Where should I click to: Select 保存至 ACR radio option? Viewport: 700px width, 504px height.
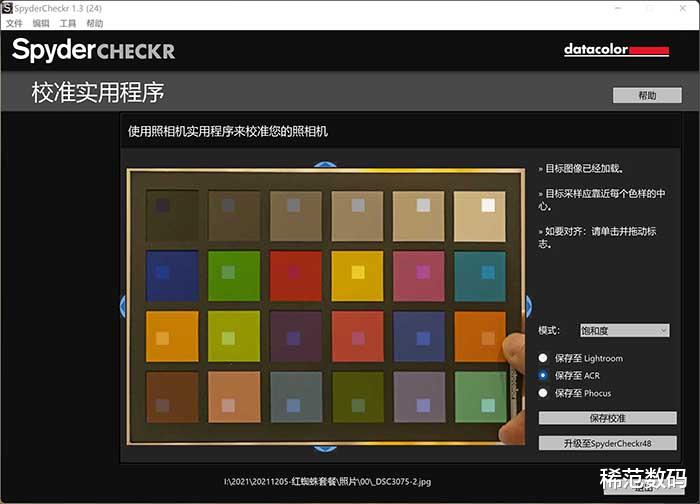pyautogui.click(x=543, y=375)
